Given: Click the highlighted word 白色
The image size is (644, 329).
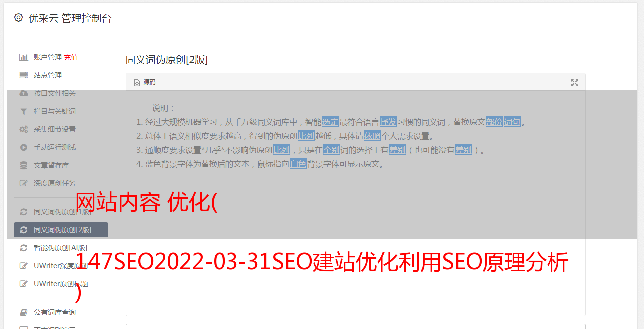Looking at the screenshot, I should (298, 164).
